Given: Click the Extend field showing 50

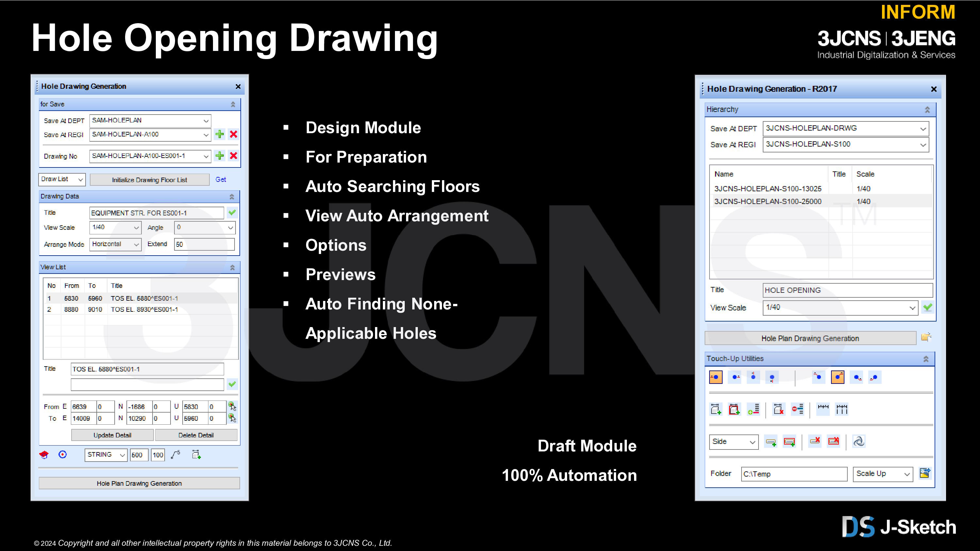Looking at the screenshot, I should [204, 244].
